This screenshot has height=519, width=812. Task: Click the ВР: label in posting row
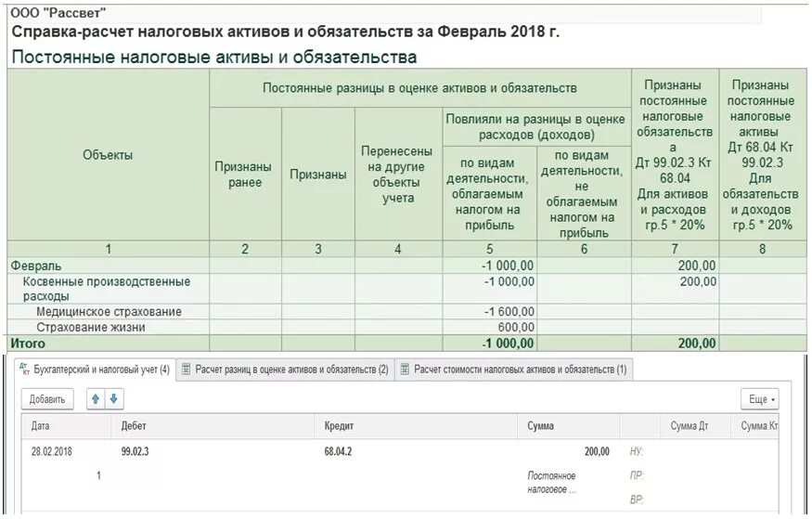tap(637, 500)
